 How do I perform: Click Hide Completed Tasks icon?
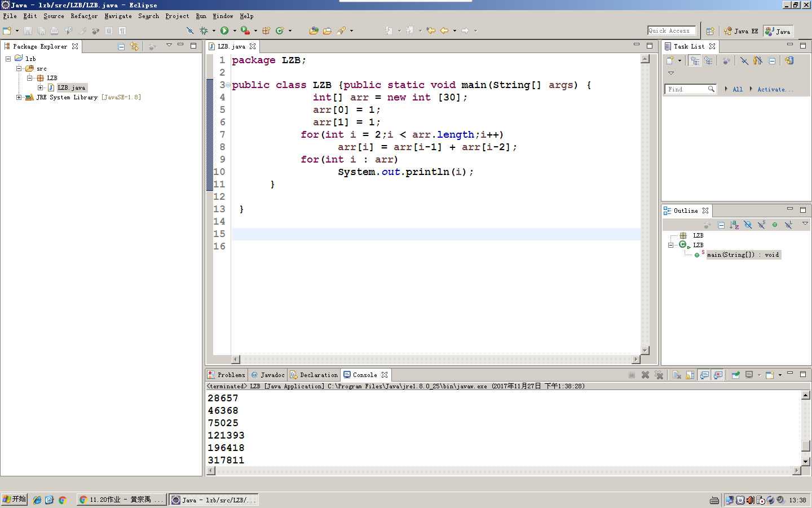[x=744, y=60]
